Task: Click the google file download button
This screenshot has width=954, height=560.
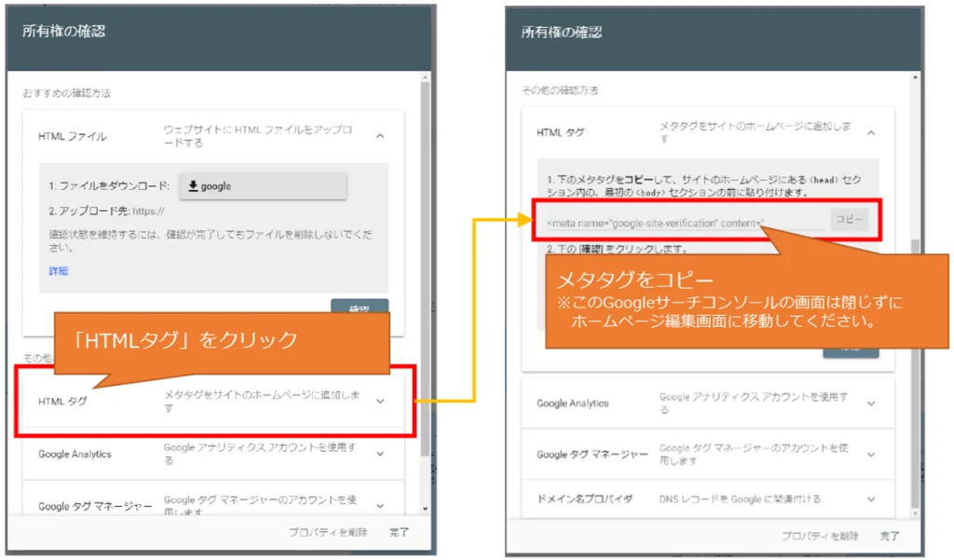Action: coord(262,186)
